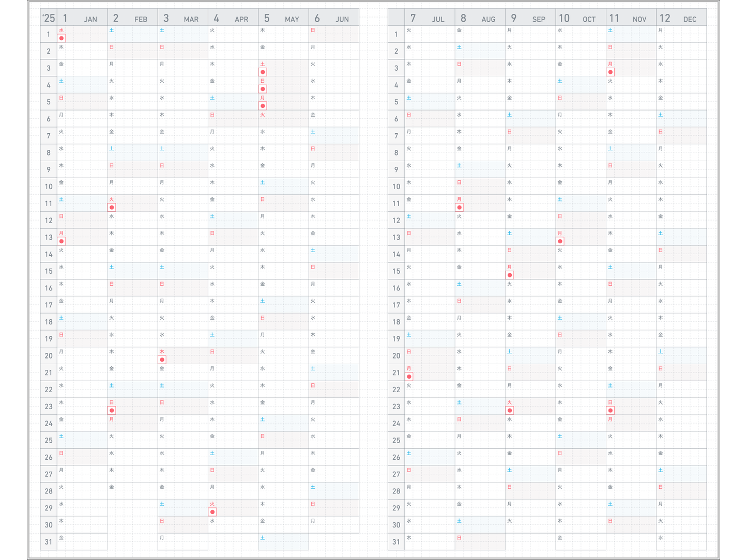
Task: Click the red holiday dot on January 1
Action: 62,38
